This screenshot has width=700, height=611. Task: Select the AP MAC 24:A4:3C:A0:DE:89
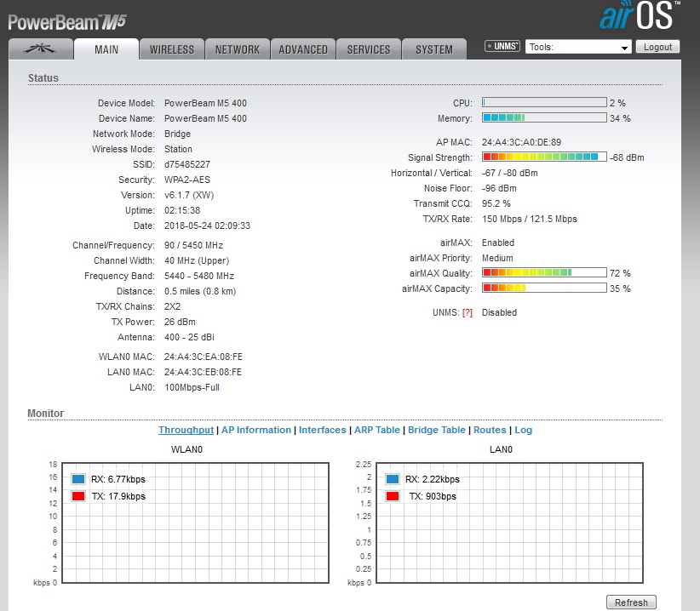click(x=521, y=142)
